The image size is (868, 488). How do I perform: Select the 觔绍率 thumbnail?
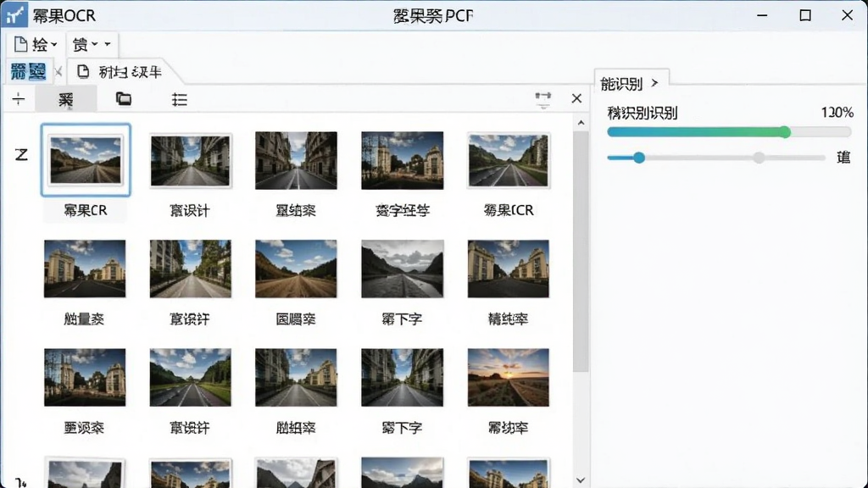[x=296, y=377]
